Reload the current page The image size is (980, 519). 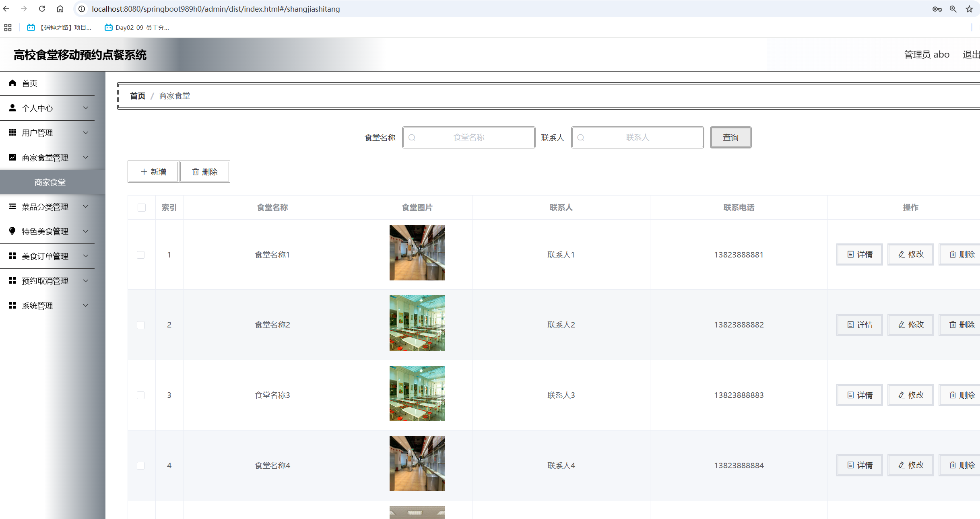point(42,9)
